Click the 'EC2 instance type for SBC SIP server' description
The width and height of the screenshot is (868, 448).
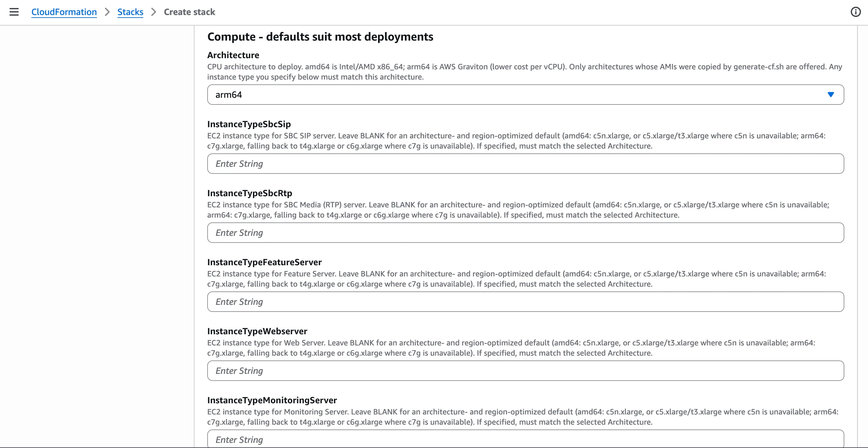point(517,141)
